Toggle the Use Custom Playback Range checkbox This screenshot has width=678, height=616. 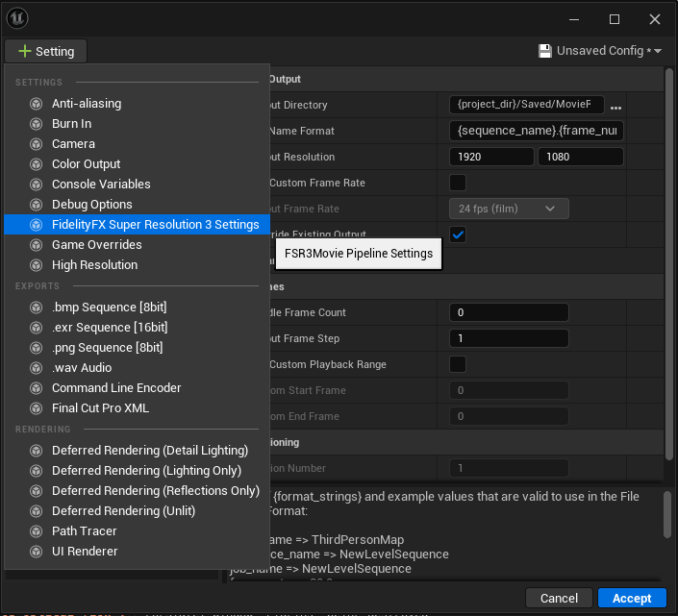tap(458, 364)
